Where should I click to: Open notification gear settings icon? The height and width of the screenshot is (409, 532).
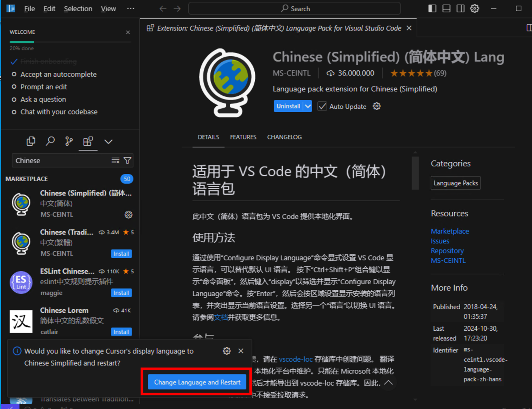click(226, 351)
